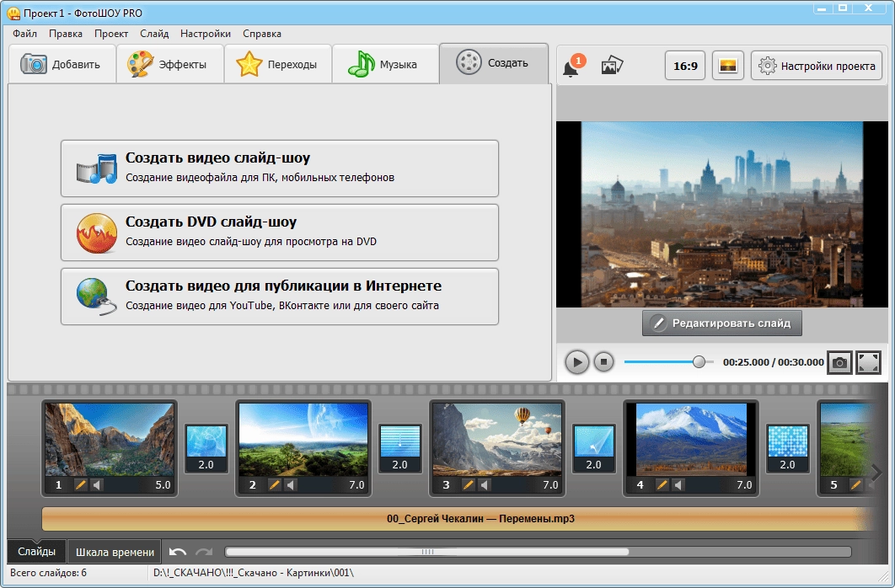Select slide 1 canyon thumbnail

click(110, 439)
